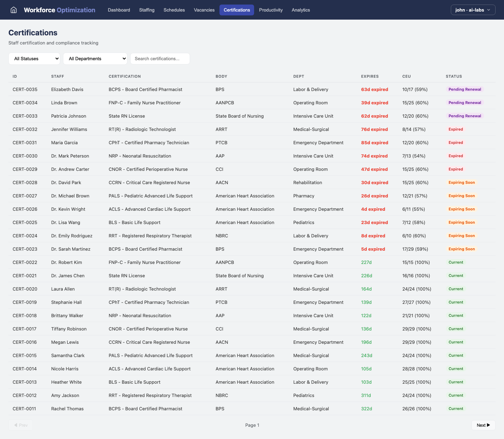Open the Analytics page

tap(301, 10)
